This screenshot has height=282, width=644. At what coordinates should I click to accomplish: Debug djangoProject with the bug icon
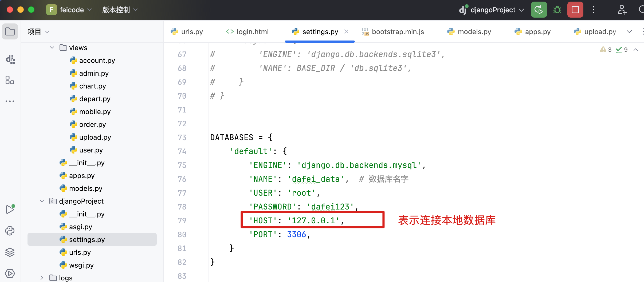point(557,9)
